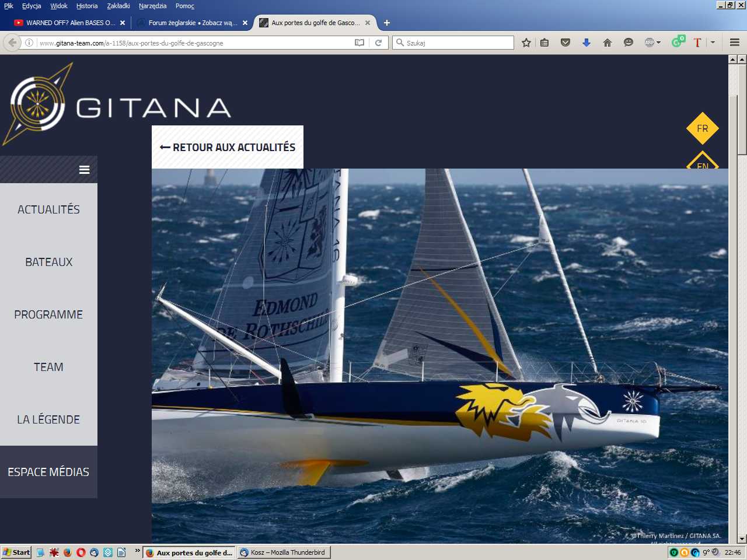Open the Widok menu
The image size is (747, 560).
click(59, 6)
